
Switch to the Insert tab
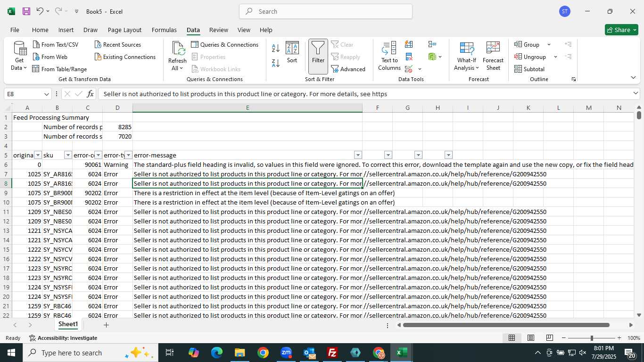click(x=66, y=30)
